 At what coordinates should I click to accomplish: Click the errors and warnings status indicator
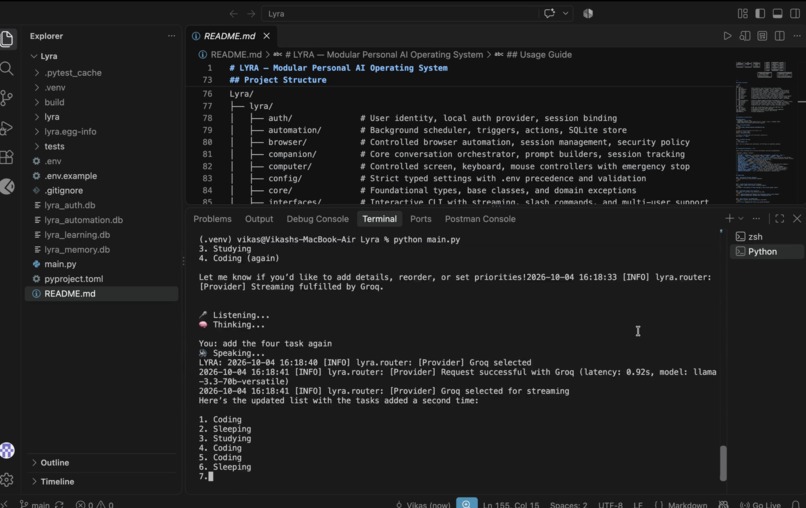pyautogui.click(x=95, y=504)
